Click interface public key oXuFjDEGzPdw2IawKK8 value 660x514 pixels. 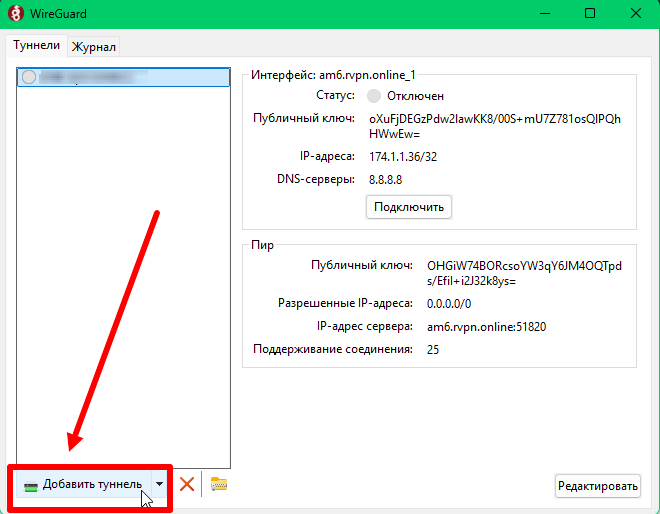click(x=495, y=126)
